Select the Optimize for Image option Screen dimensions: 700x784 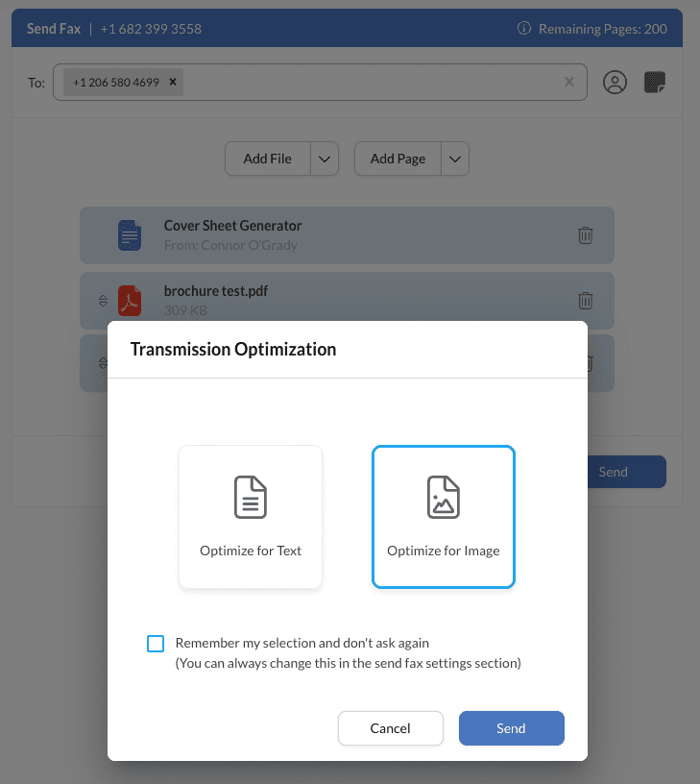[x=443, y=517]
